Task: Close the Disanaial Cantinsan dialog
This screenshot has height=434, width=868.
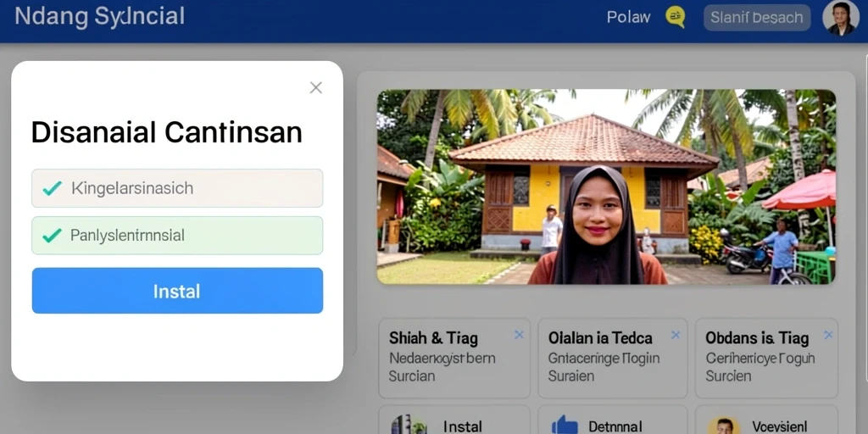Action: pyautogui.click(x=315, y=87)
